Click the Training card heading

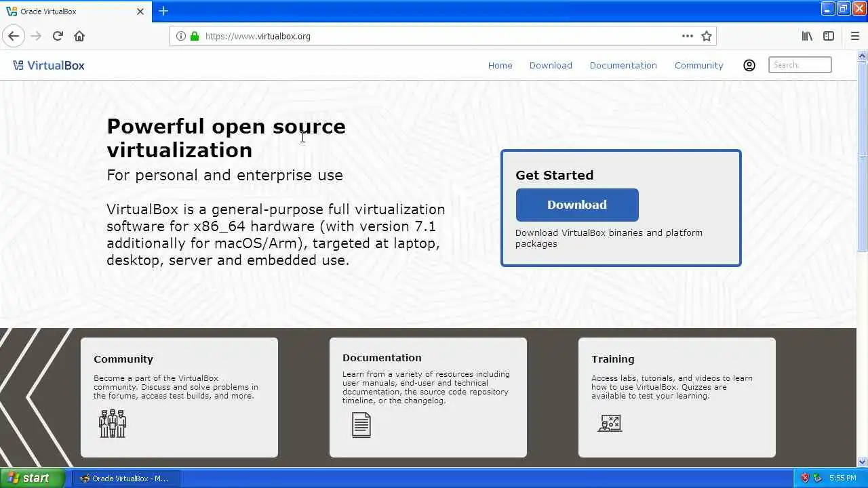click(x=613, y=359)
